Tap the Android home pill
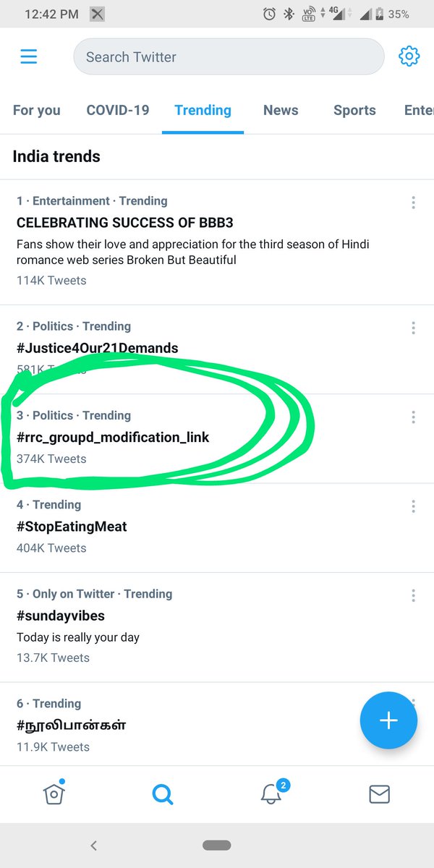The image size is (434, 868). click(217, 845)
